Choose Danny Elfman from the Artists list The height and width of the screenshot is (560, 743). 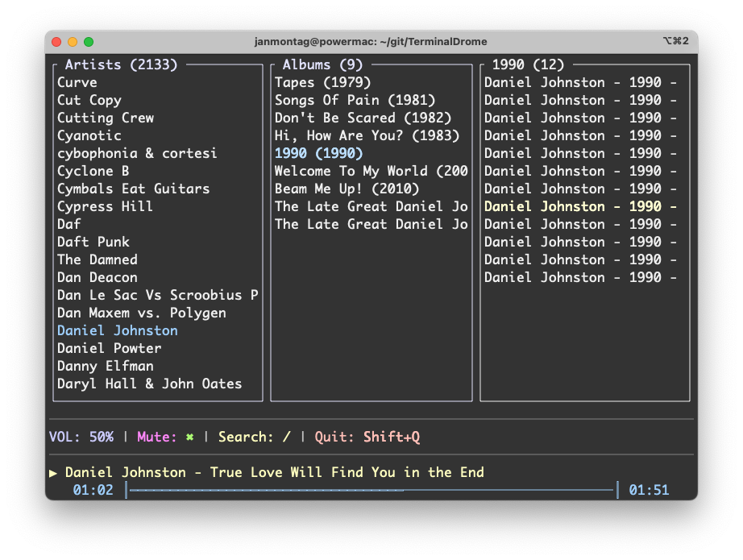106,367
